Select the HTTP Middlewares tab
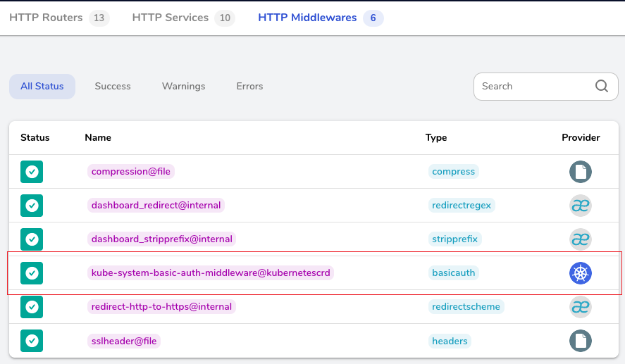625x364 pixels. [307, 18]
